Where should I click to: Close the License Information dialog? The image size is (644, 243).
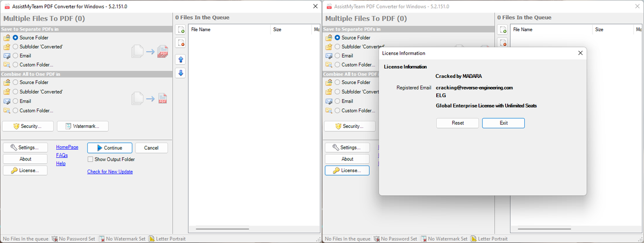pyautogui.click(x=580, y=53)
